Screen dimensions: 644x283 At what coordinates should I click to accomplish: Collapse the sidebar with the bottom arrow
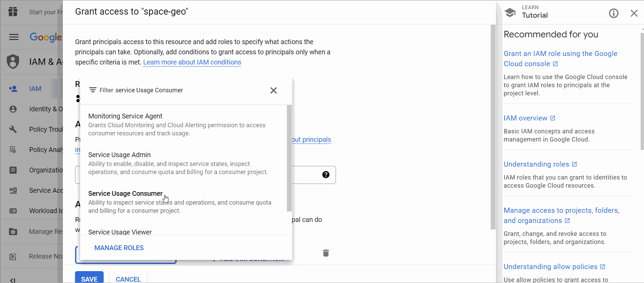pos(13,280)
